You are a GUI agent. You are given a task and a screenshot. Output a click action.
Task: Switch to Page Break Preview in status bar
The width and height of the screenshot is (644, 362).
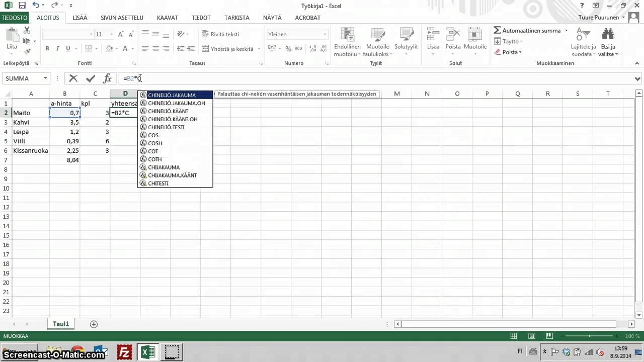[549, 336]
